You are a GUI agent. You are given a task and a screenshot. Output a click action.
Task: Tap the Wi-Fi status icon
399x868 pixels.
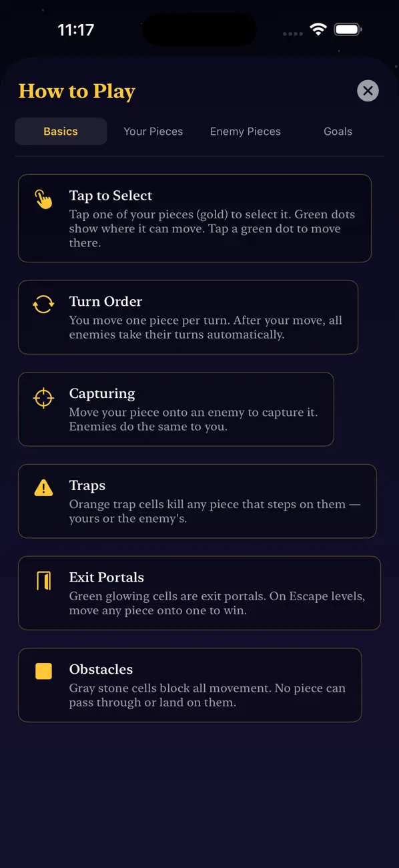(x=318, y=29)
